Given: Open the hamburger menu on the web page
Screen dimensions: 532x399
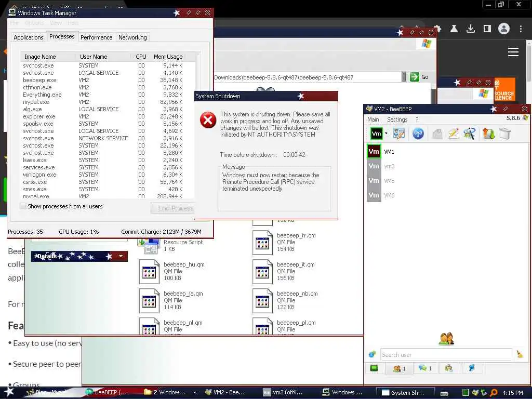Looking at the screenshot, I should point(513,52).
